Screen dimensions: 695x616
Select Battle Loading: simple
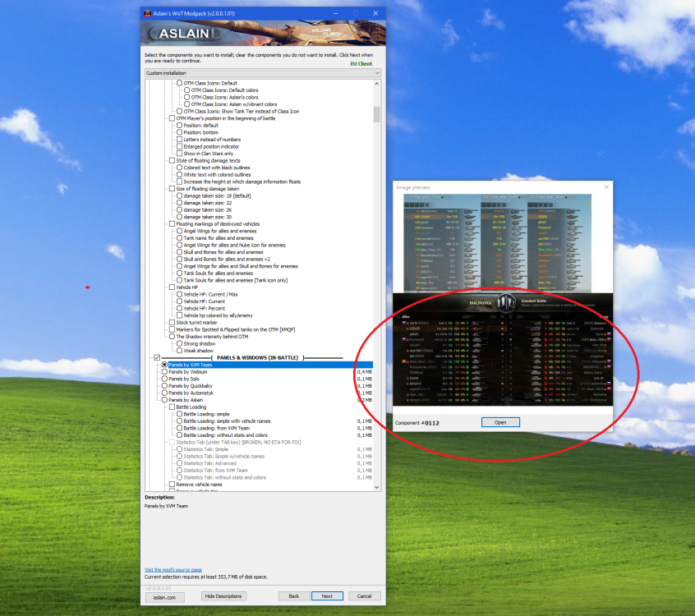180,414
